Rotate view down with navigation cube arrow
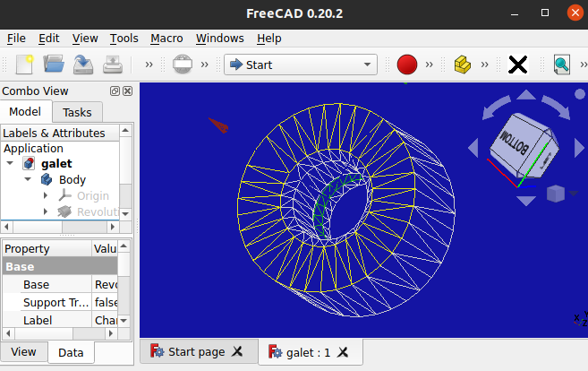Viewport: 588px width, 371px height. click(526, 201)
